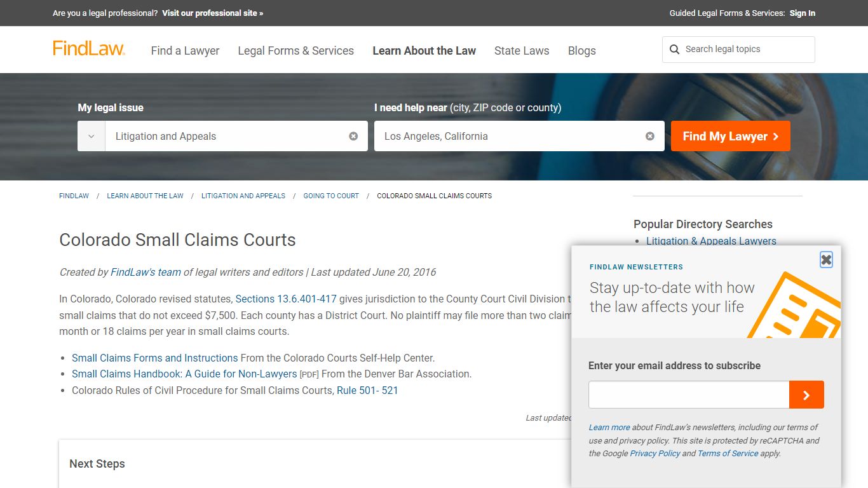Click COLORADO SMALL CLAIMS COURTS breadcrumb text
The width and height of the screenshot is (868, 488).
point(435,196)
